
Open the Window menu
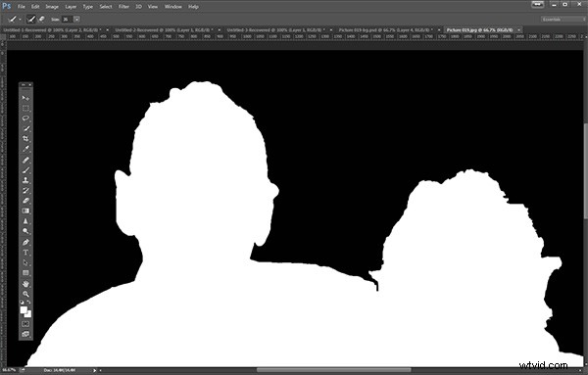click(172, 7)
